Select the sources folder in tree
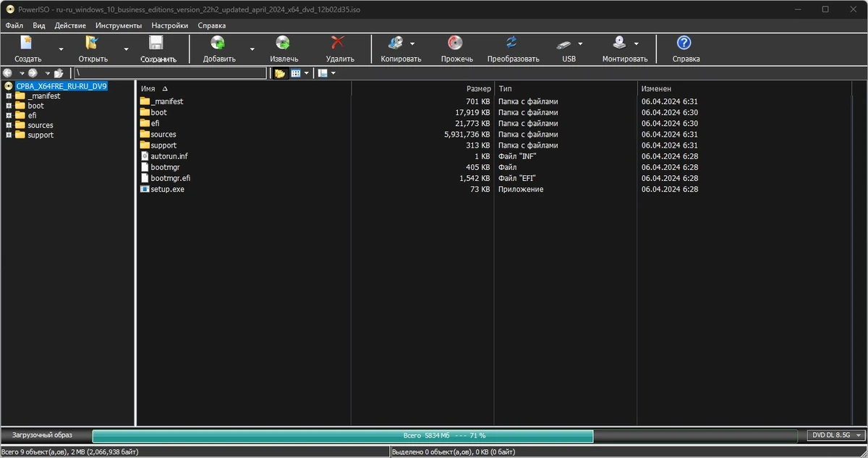 [41, 125]
